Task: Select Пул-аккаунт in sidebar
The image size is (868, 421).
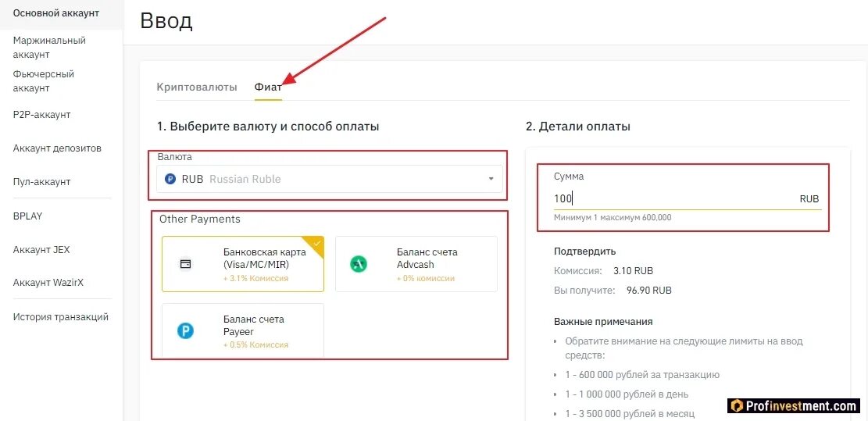Action: click(x=41, y=181)
